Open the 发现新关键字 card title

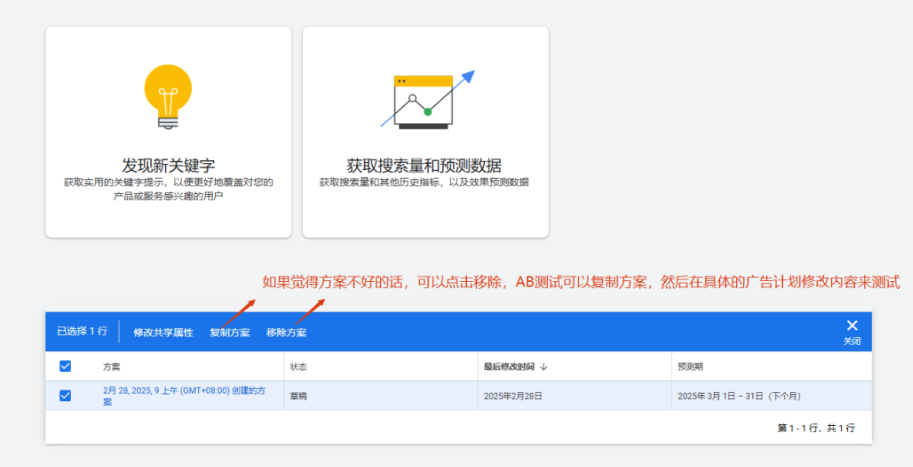(168, 165)
